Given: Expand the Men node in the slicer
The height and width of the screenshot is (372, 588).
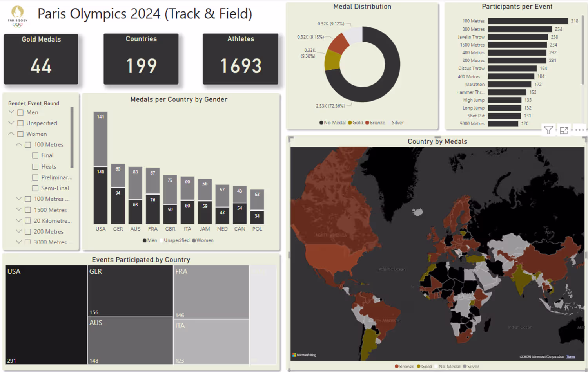Looking at the screenshot, I should pyautogui.click(x=11, y=112).
